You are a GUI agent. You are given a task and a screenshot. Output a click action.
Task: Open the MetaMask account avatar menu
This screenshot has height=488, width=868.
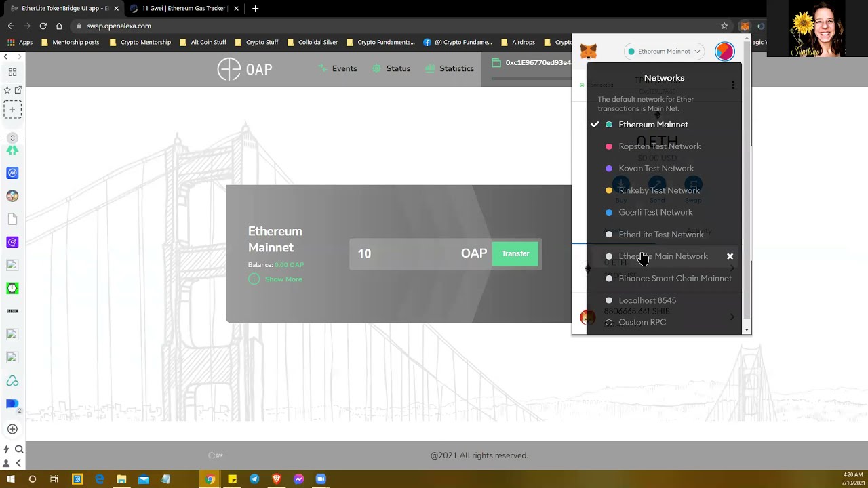tap(724, 52)
